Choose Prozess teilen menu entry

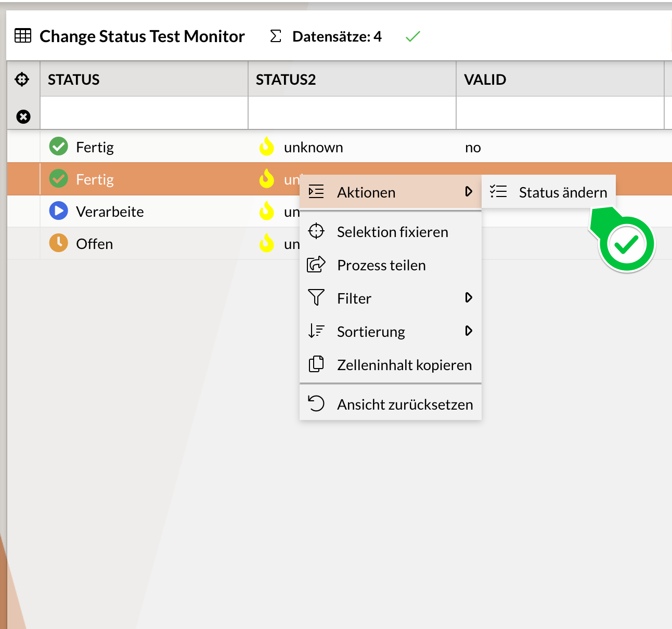381,265
